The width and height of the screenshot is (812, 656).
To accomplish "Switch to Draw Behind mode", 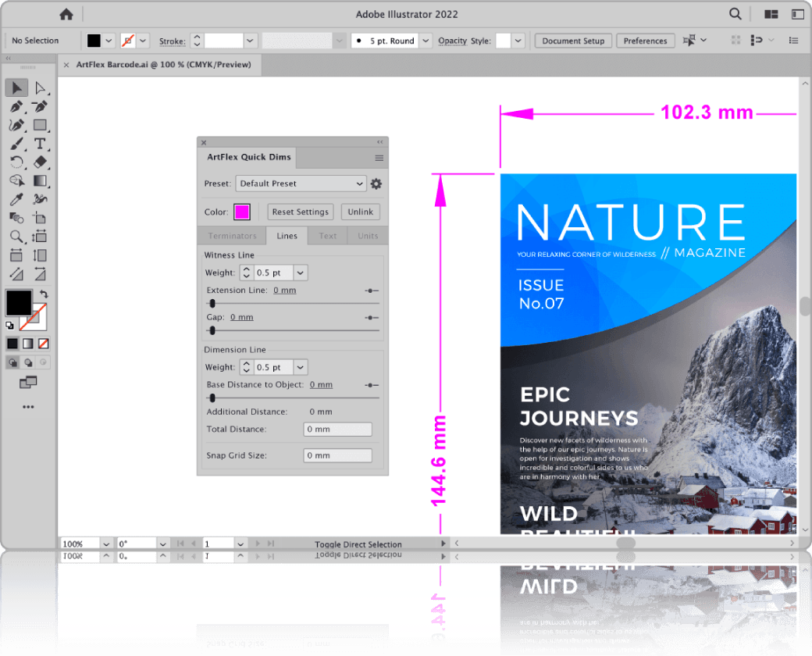I will pos(29,362).
